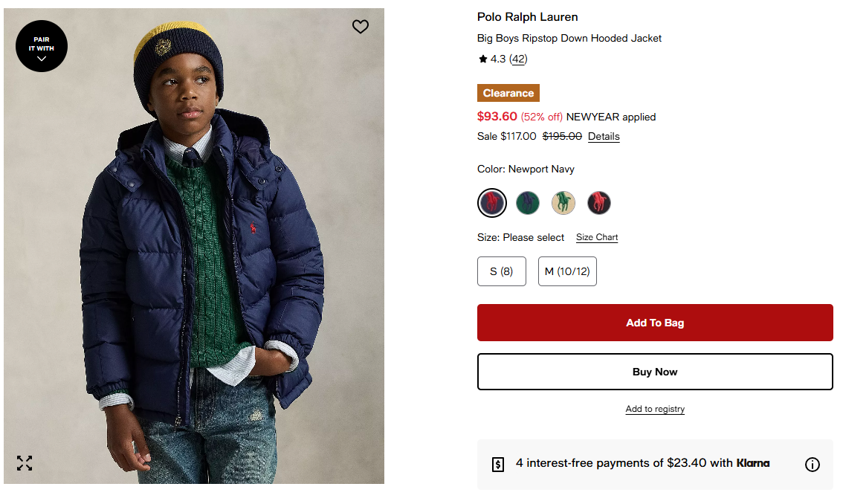843x504 pixels.
Task: Click the Add To Bag button
Action: click(655, 323)
